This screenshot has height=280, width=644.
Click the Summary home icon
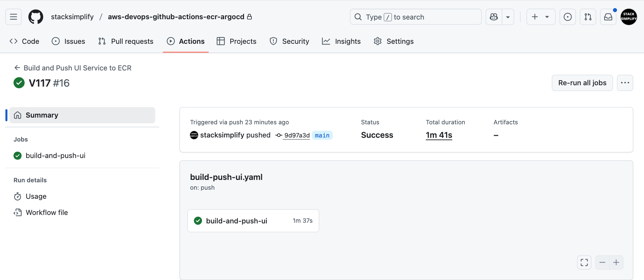click(18, 115)
